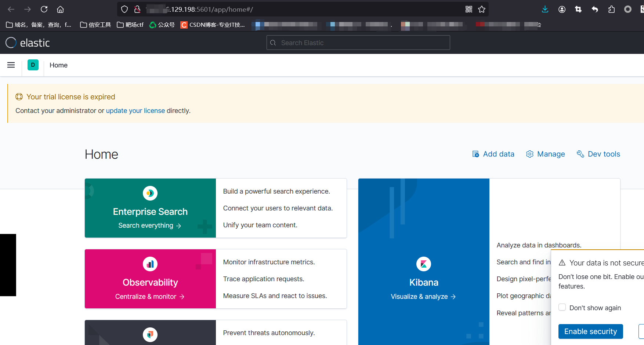The width and height of the screenshot is (644, 345).
Task: Open the Manage link
Action: click(545, 154)
